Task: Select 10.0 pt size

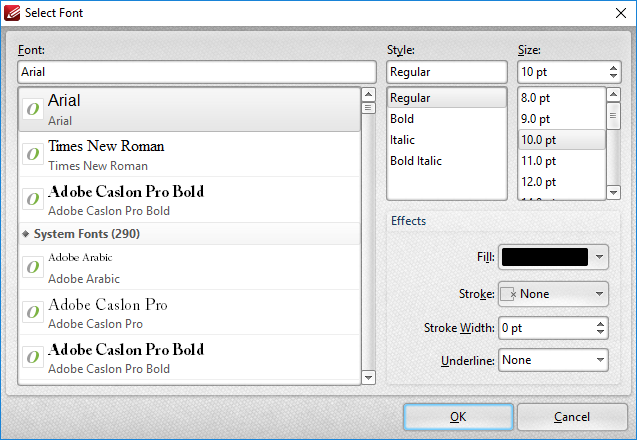Action: point(562,140)
